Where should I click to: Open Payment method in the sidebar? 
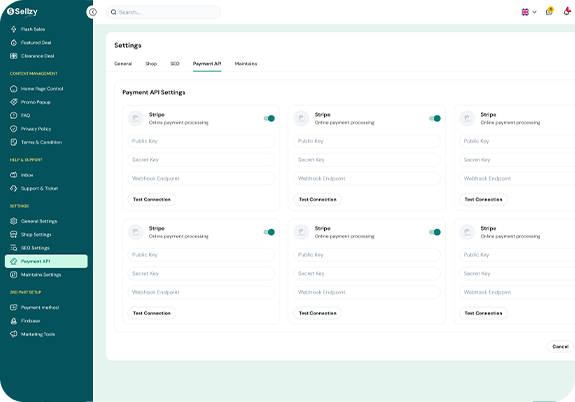34,307
